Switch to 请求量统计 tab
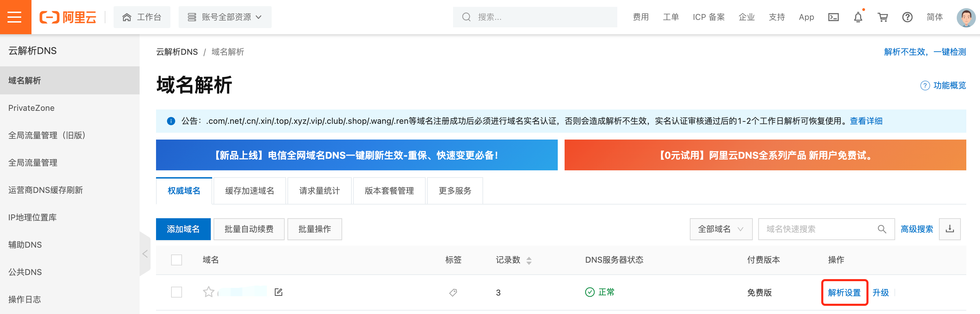 click(320, 191)
